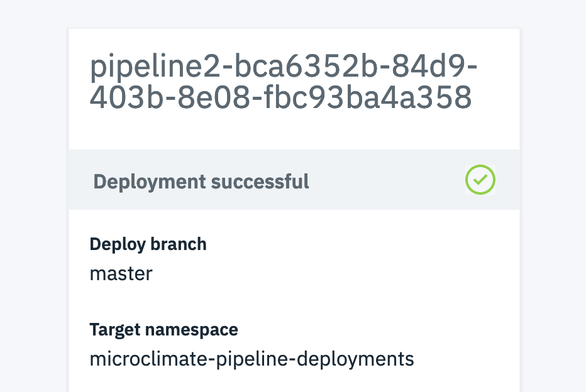The image size is (586, 392).
Task: Click the microclimate-pipeline-deployments namespace value
Action: (x=252, y=359)
